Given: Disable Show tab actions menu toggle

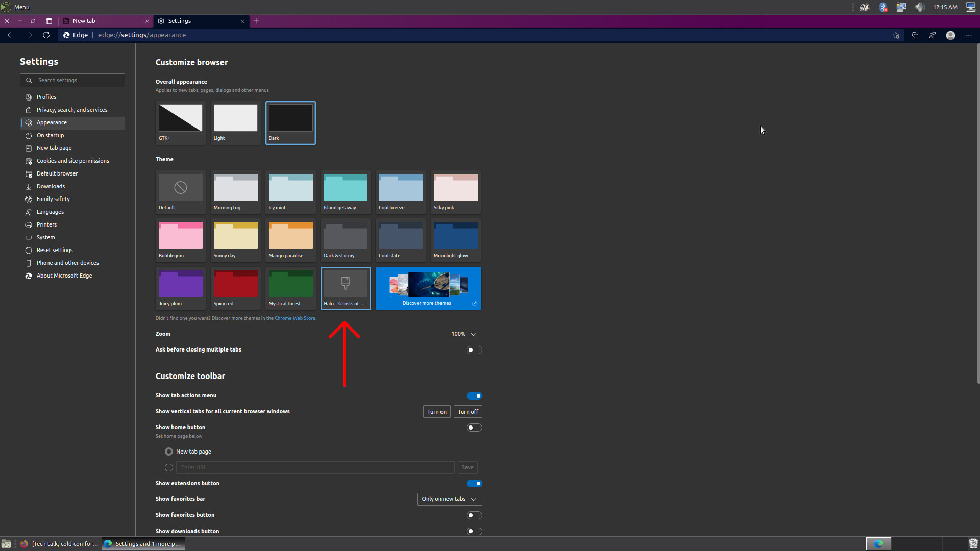Looking at the screenshot, I should pos(474,396).
